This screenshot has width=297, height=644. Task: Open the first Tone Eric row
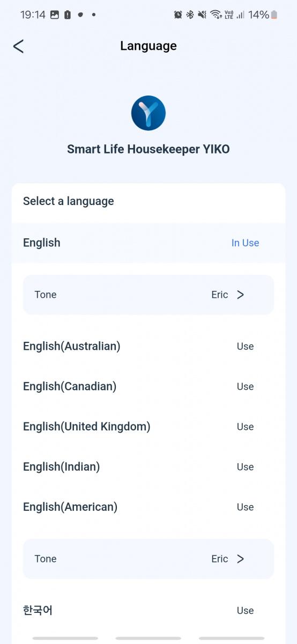148,295
